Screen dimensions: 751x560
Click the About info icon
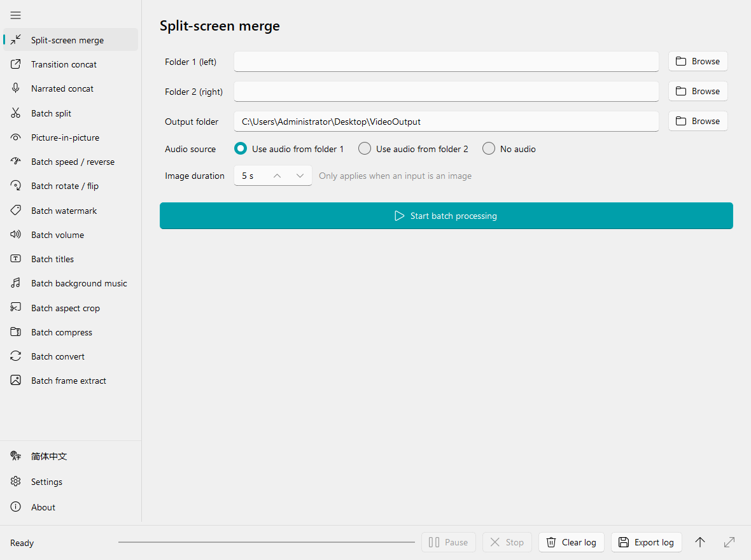coord(16,507)
